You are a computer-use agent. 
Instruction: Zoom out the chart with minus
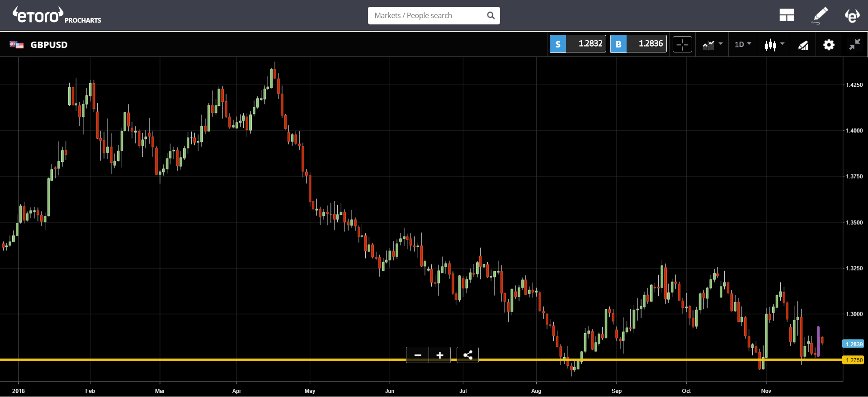pos(418,355)
